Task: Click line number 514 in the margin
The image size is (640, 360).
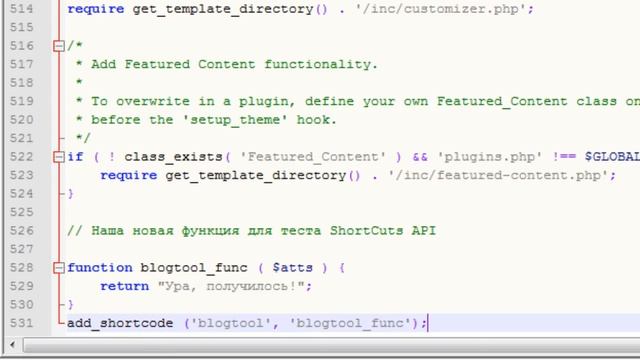Action: pos(22,9)
